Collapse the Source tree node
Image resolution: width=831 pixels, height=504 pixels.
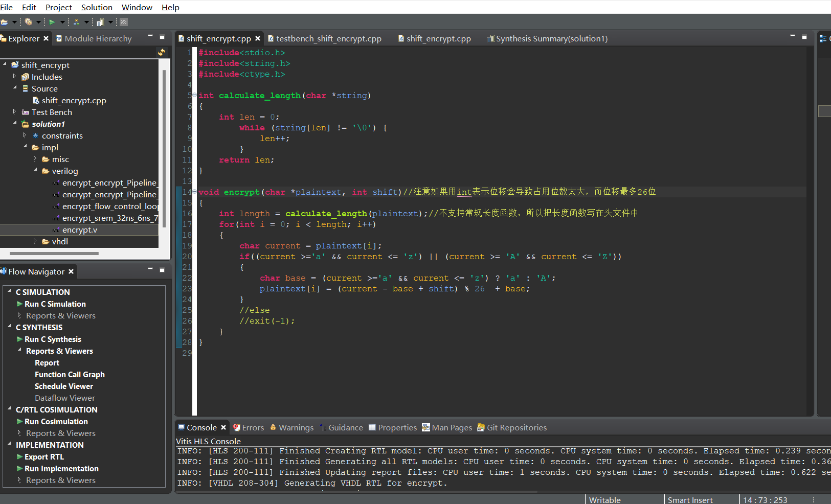coord(14,88)
